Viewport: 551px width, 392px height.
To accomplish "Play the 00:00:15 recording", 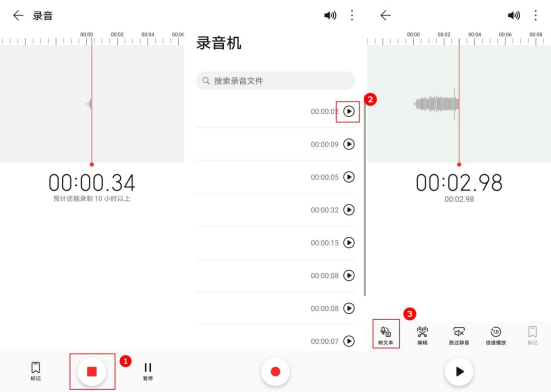I will [349, 243].
